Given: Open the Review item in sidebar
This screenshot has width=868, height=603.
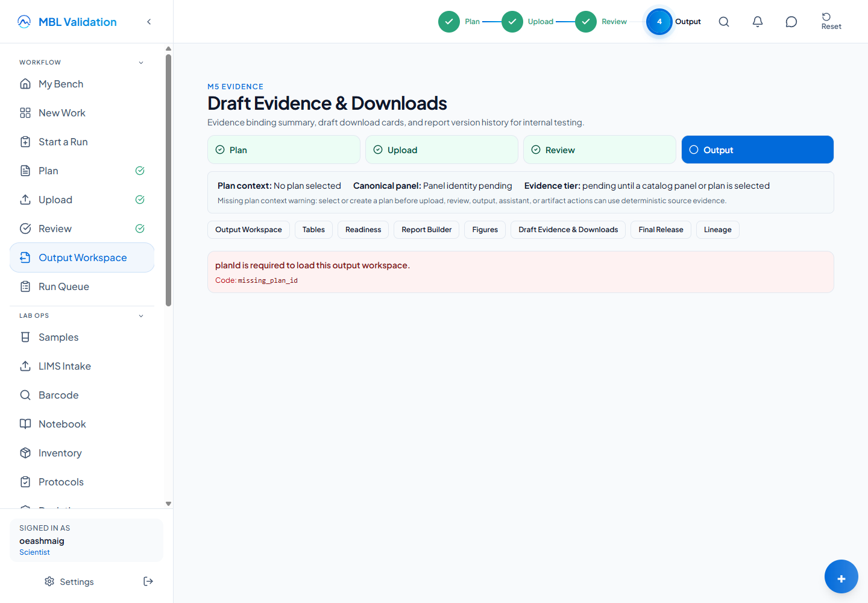Looking at the screenshot, I should coord(82,229).
